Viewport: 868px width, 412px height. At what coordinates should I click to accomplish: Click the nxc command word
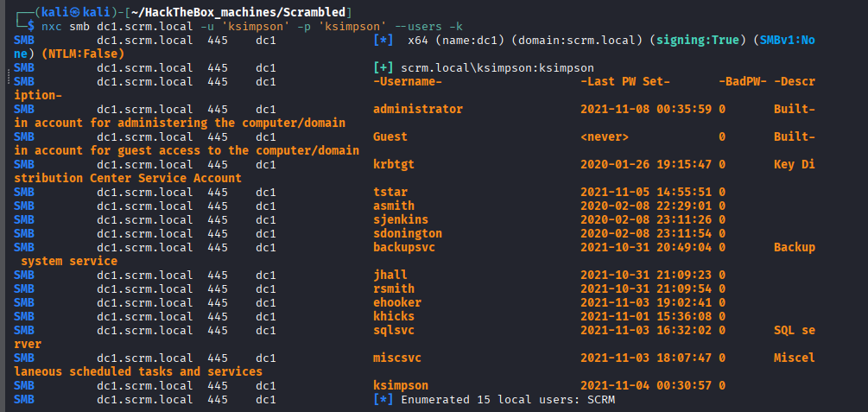point(52,26)
